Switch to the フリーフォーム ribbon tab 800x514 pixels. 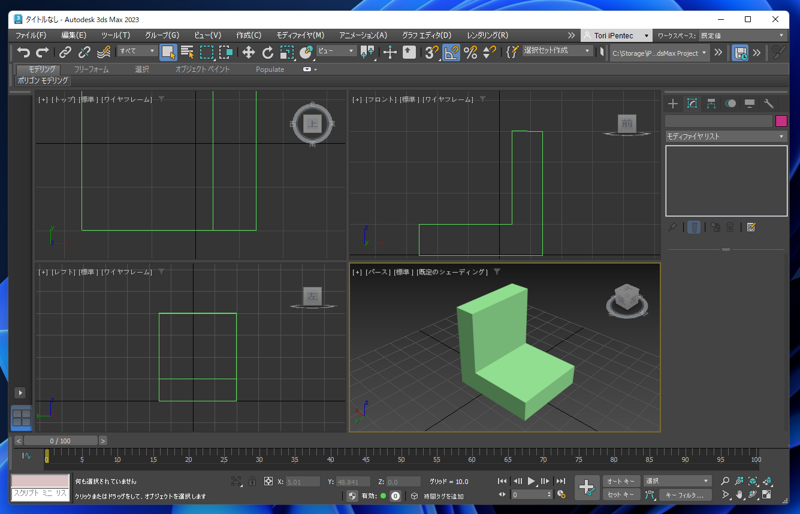click(91, 69)
